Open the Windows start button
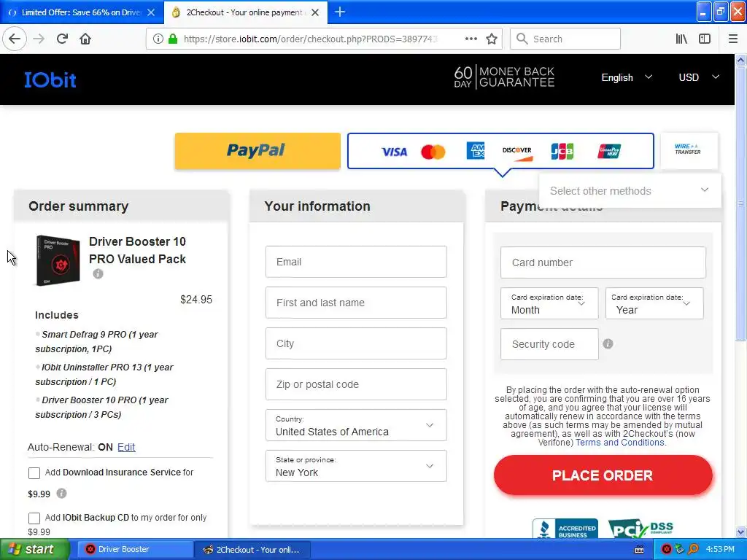The height and width of the screenshot is (560, 747). pos(34,550)
